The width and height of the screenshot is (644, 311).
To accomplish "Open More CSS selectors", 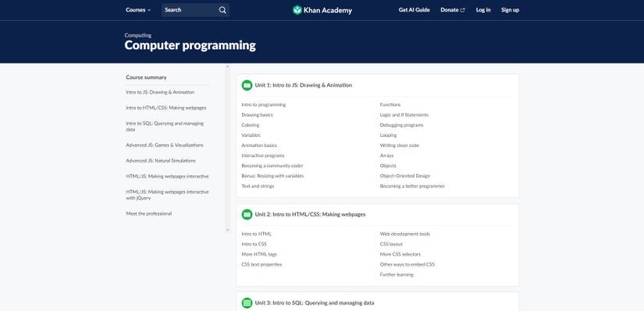I will coord(400,255).
